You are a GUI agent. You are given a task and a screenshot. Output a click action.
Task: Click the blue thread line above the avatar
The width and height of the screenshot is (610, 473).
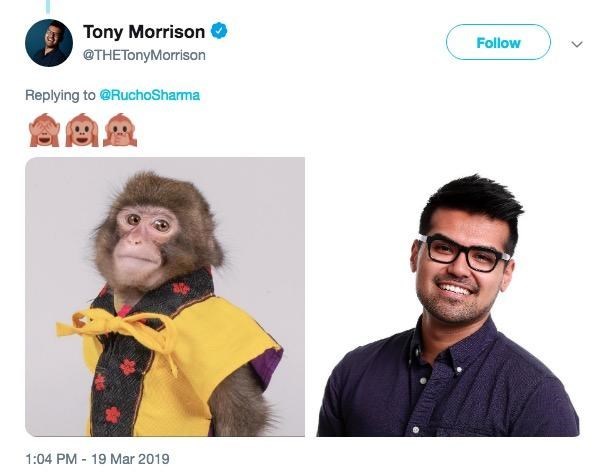pyautogui.click(x=48, y=6)
